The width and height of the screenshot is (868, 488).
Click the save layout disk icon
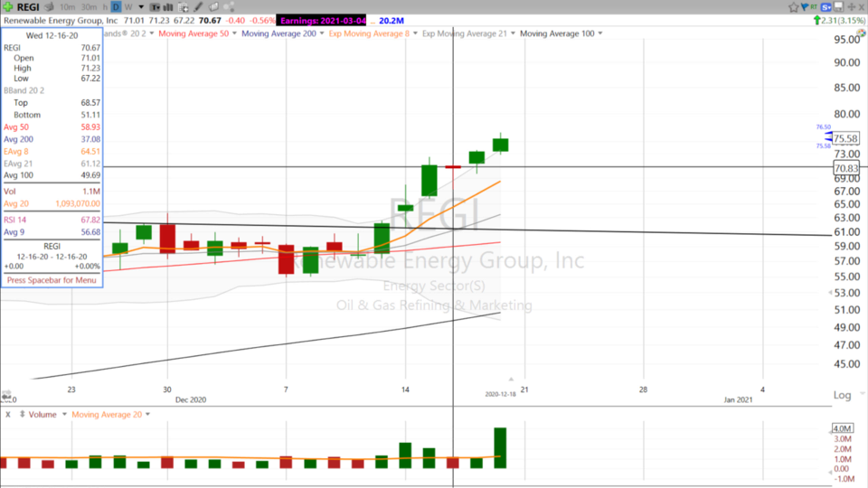click(839, 6)
